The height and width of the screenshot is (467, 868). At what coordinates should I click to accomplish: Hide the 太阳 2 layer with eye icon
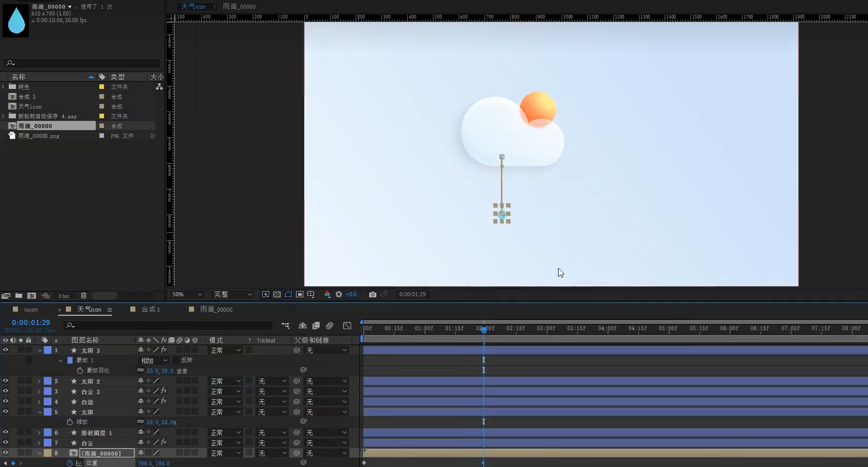[6, 381]
